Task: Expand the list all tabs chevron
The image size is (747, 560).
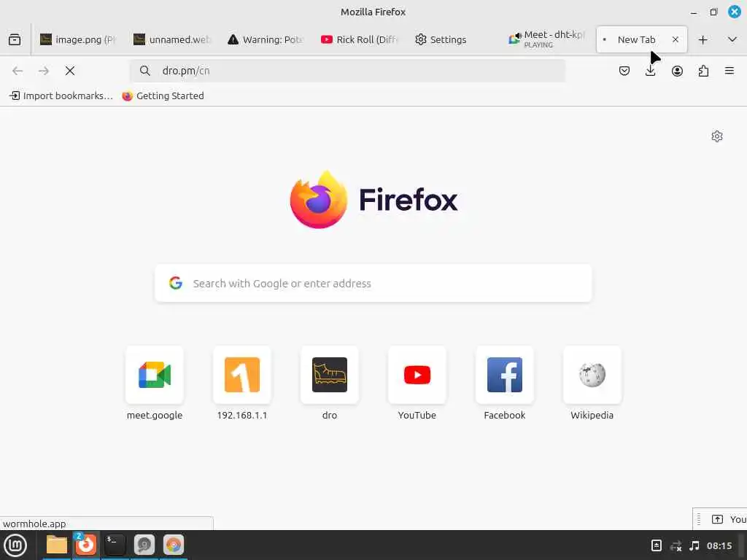Action: [732, 39]
